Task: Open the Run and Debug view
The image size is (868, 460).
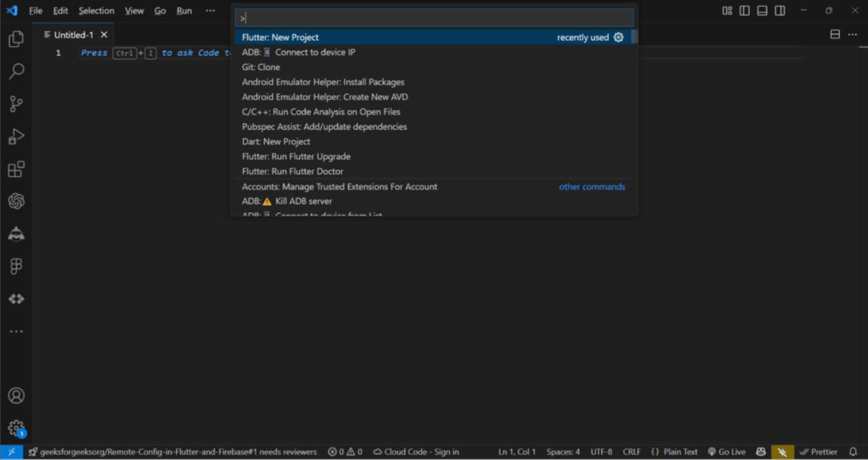Action: point(16,136)
